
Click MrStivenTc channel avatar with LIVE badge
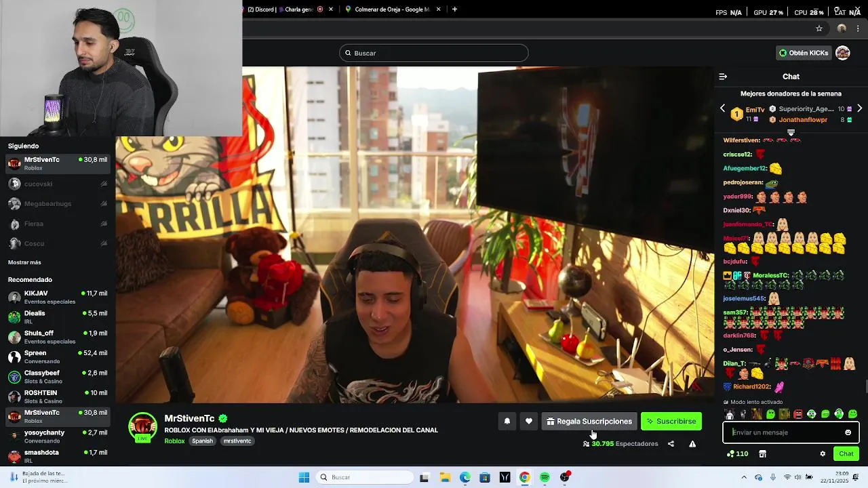tap(142, 426)
